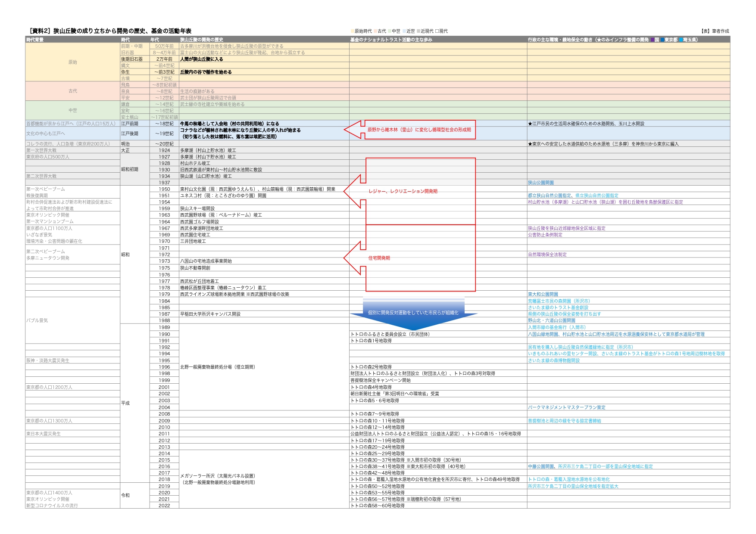Click the document title starting with 資料2
The height and width of the screenshot is (534, 756).
[110, 31]
